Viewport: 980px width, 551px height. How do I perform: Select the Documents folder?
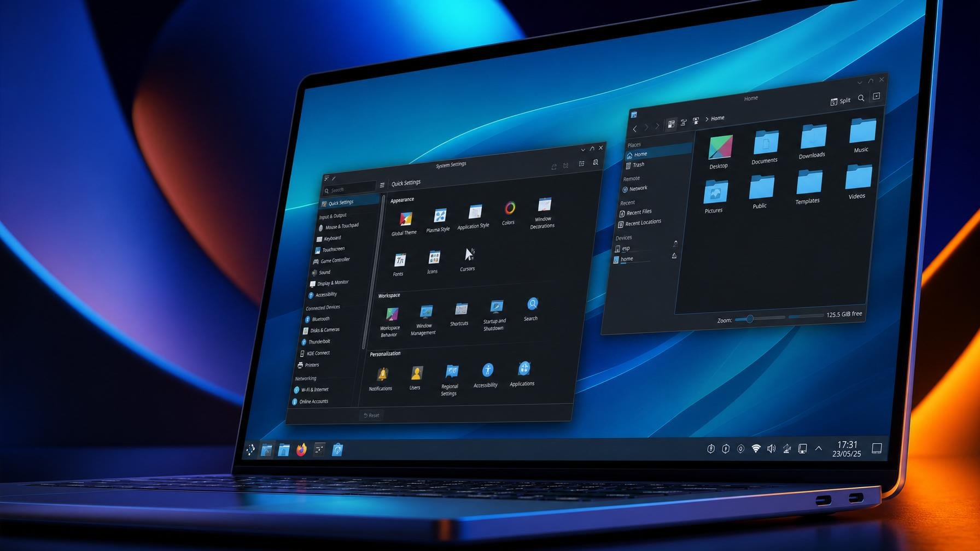tap(765, 147)
